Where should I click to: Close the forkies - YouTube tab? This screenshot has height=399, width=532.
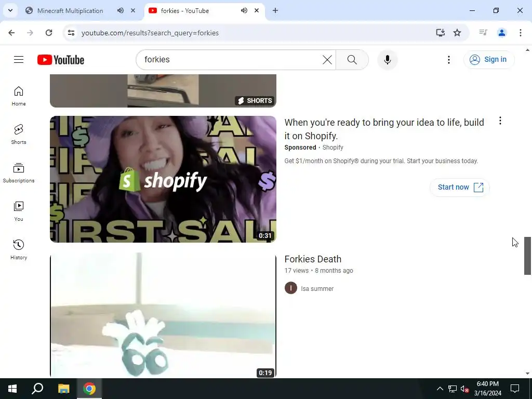(257, 10)
